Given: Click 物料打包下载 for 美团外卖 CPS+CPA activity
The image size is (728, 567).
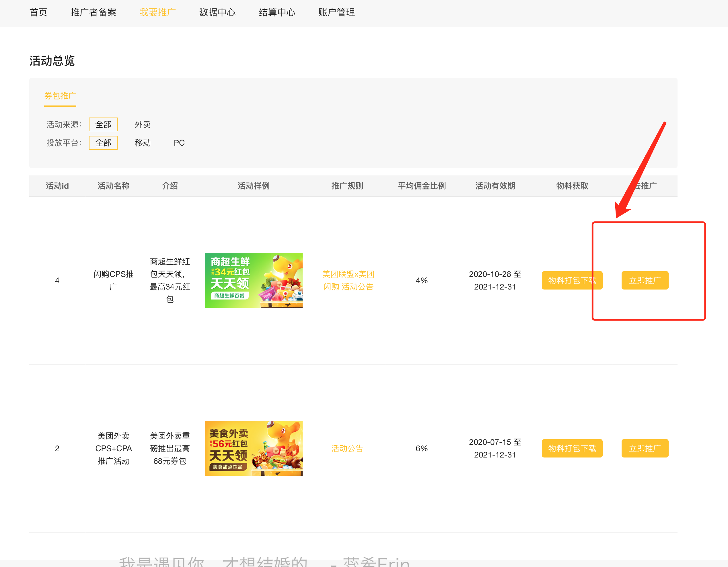Looking at the screenshot, I should coord(572,448).
